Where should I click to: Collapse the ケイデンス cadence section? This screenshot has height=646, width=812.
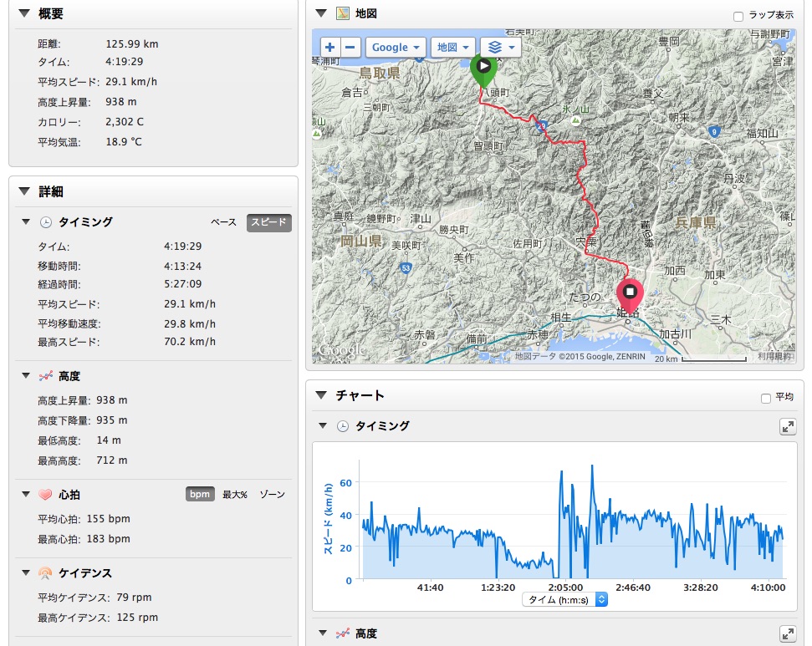(26, 572)
